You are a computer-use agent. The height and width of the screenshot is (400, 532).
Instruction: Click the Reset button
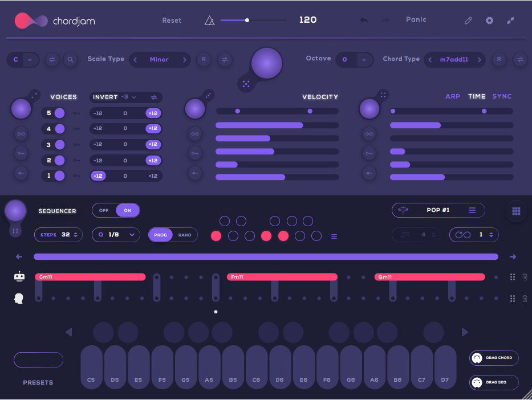point(172,21)
